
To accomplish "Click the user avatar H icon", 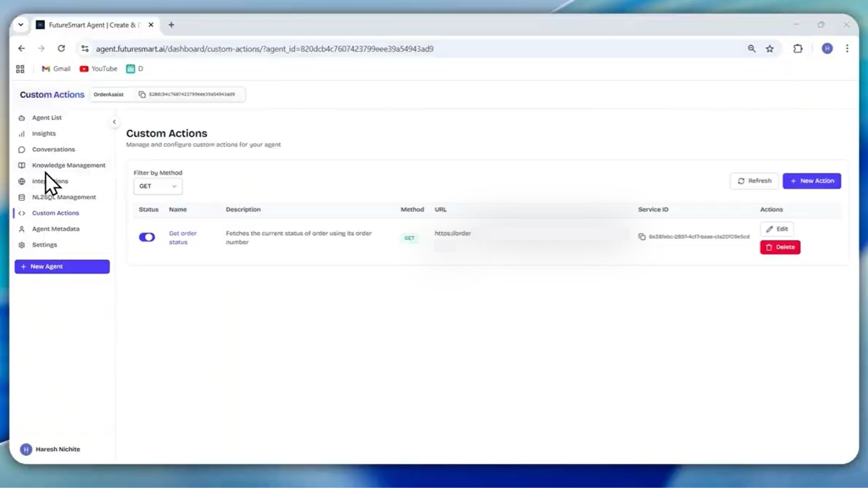I will coord(26,449).
